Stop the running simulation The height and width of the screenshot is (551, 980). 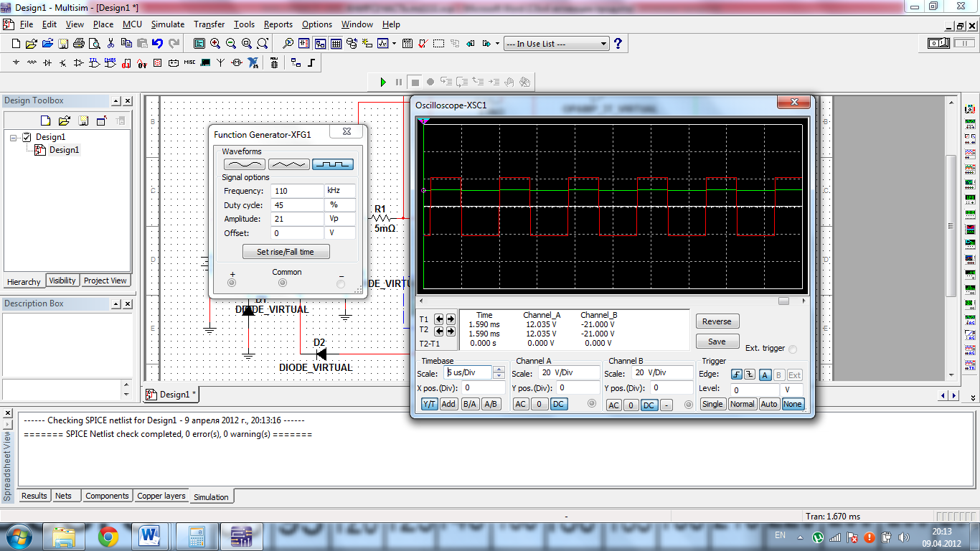point(415,82)
